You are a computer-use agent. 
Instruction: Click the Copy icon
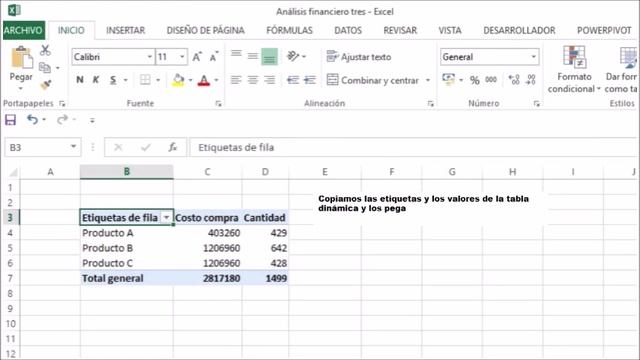45,67
